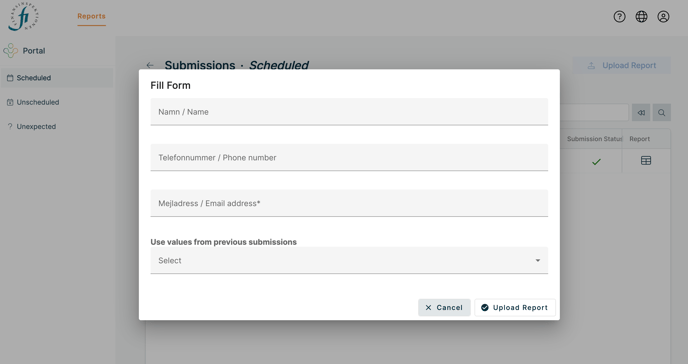Open the help question mark icon
688x364 pixels.
(x=619, y=17)
